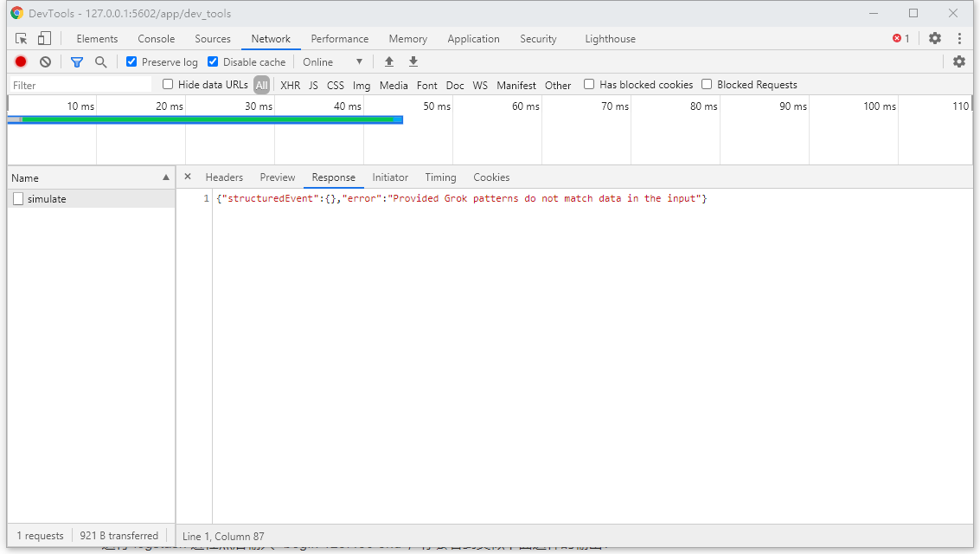Enable Hide data URLs checkbox
The image size is (980, 554).
pos(168,85)
